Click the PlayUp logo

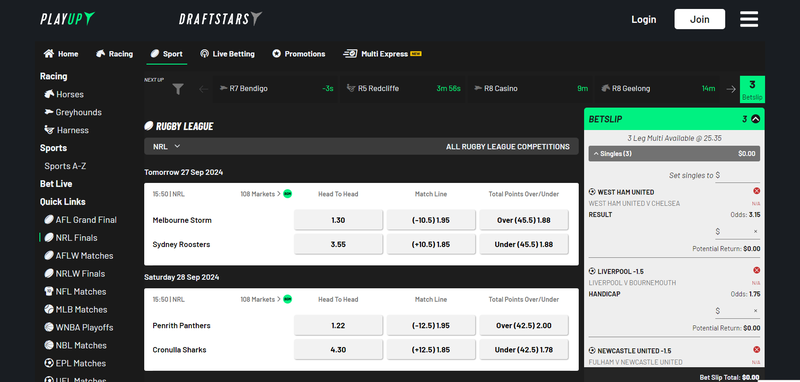coord(68,19)
